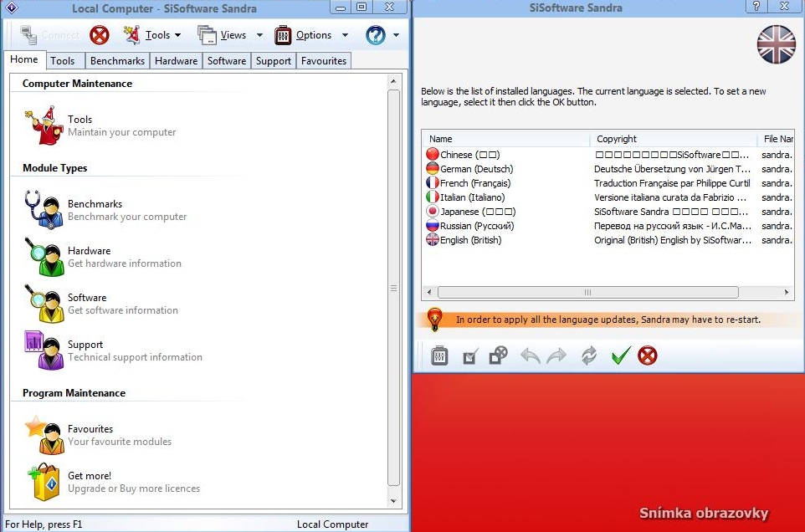Screen dimensions: 805x532
Task: Open the Favourites star icon
Action: coord(44,435)
